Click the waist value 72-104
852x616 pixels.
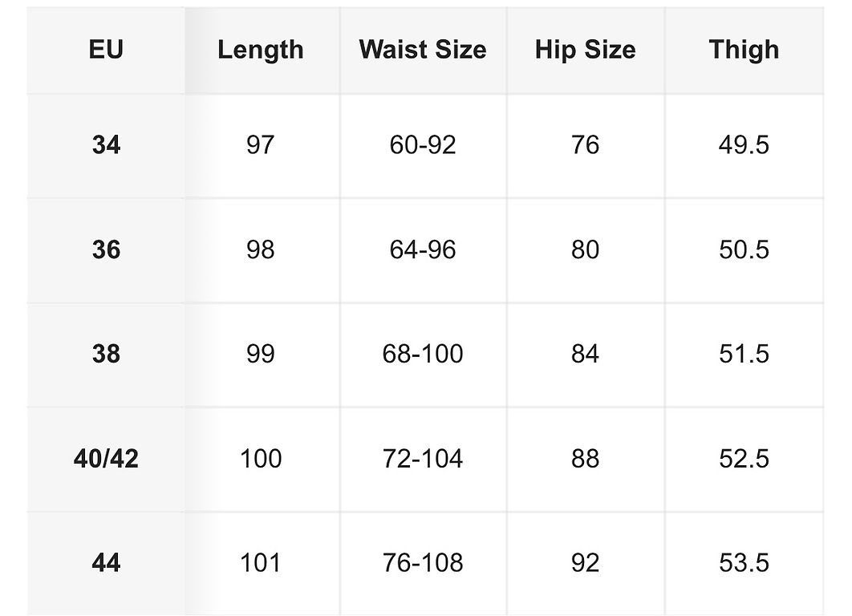(x=423, y=459)
